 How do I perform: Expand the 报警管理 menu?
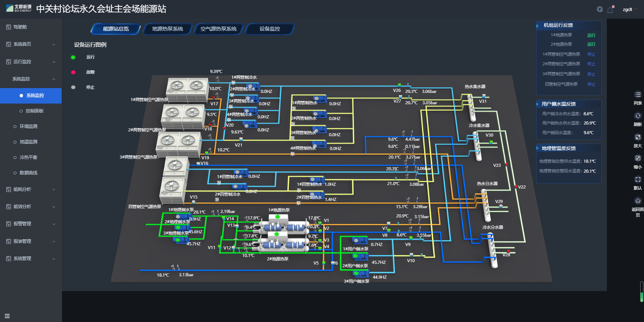[31, 224]
